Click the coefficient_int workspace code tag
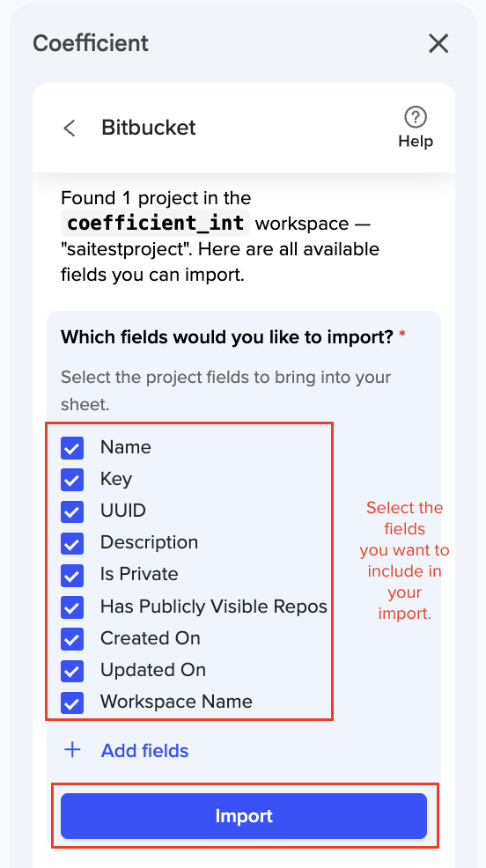 pos(156,223)
